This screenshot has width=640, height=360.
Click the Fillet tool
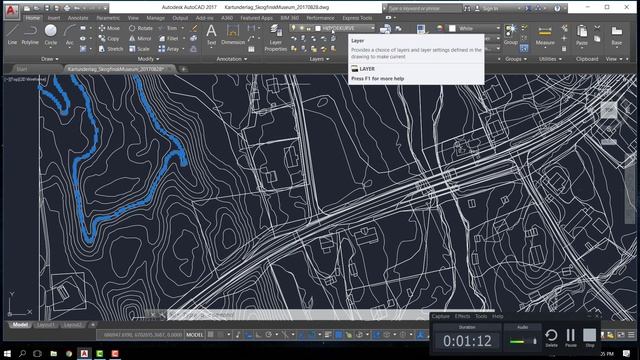coord(169,38)
